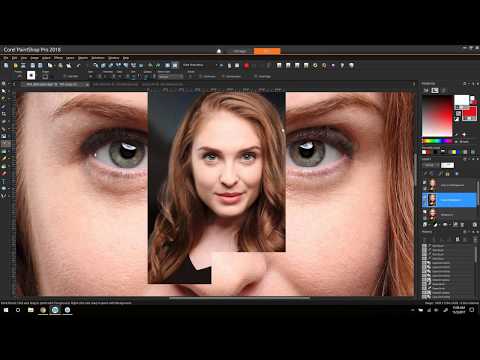The height and width of the screenshot is (360, 480).
Task: Click the Cortana search circle on taskbar
Action: pyautogui.click(x=18, y=310)
